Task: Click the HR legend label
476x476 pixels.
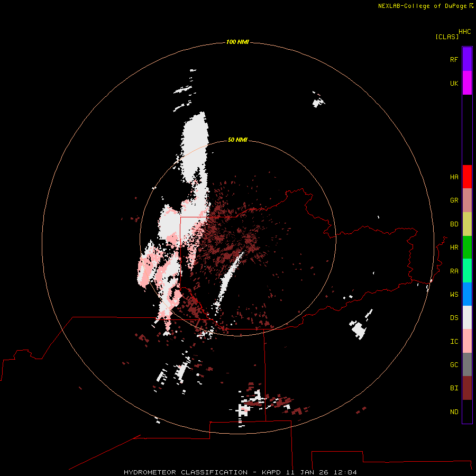Action: coord(454,248)
